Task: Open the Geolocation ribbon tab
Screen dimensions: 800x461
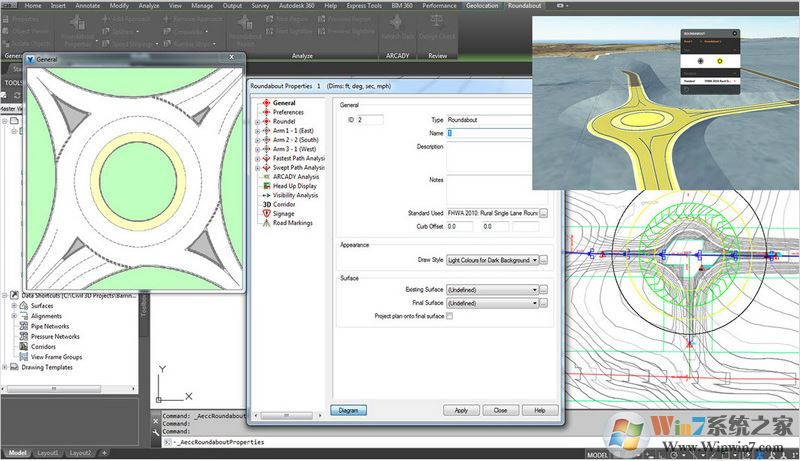Action: tap(481, 6)
